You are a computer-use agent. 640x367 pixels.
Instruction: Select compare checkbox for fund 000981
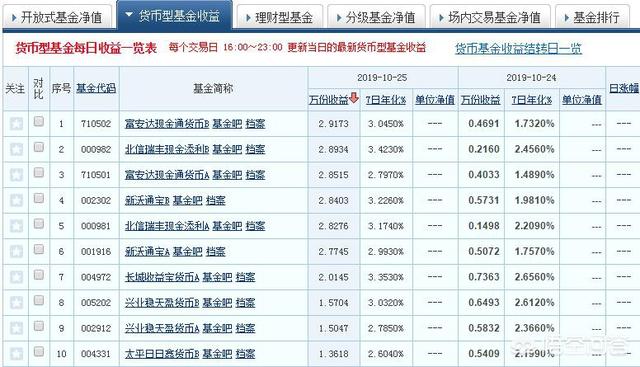click(39, 223)
